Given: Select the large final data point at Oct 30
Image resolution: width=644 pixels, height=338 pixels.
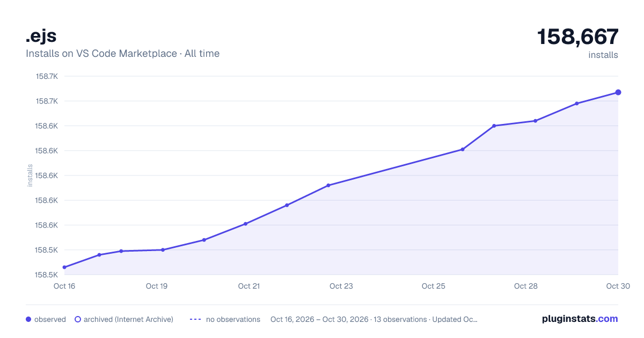Looking at the screenshot, I should pyautogui.click(x=618, y=92).
